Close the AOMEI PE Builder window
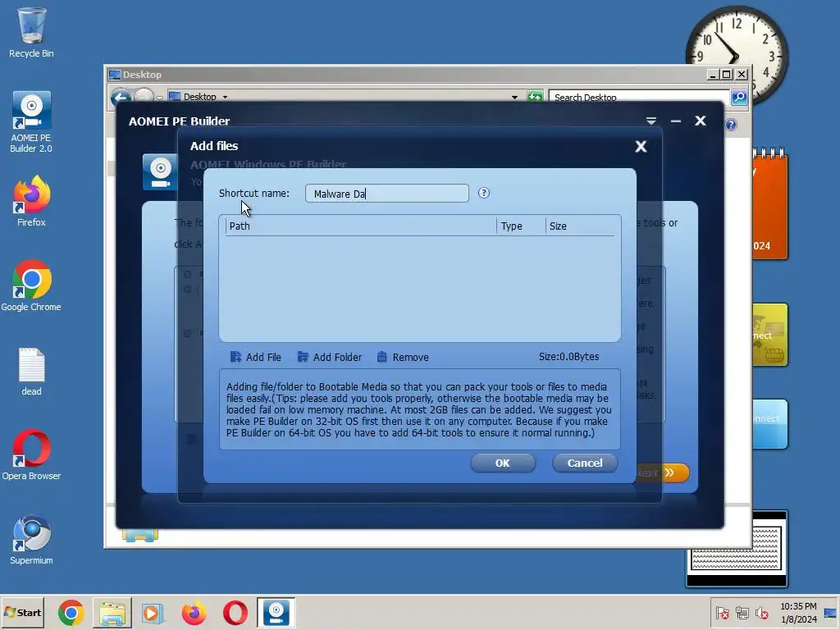840x630 pixels. 701,121
